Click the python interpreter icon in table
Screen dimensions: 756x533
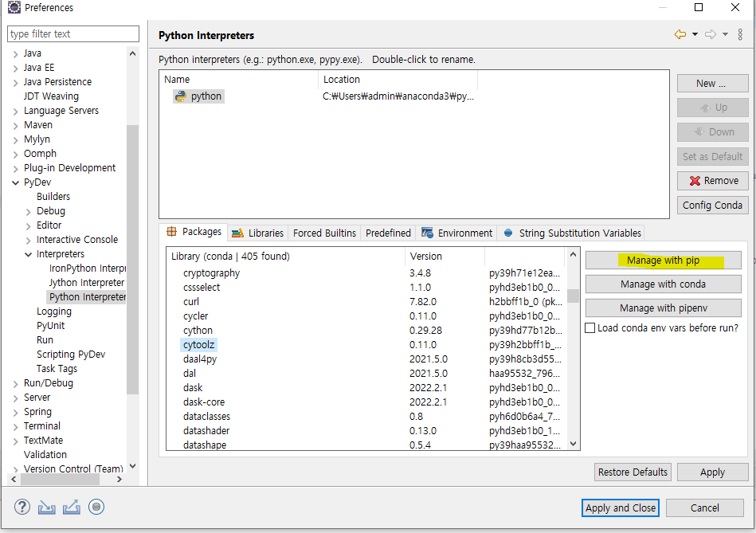pyautogui.click(x=181, y=96)
